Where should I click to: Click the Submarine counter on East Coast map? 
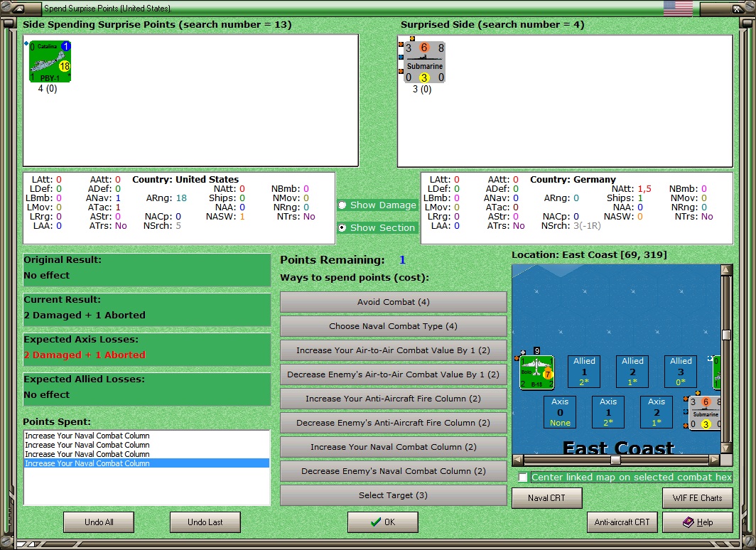[x=705, y=413]
